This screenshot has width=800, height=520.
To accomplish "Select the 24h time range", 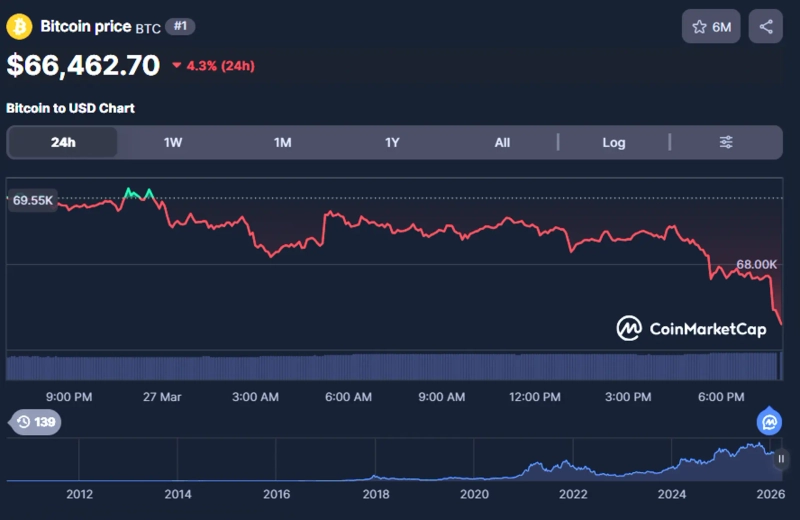I will point(63,142).
